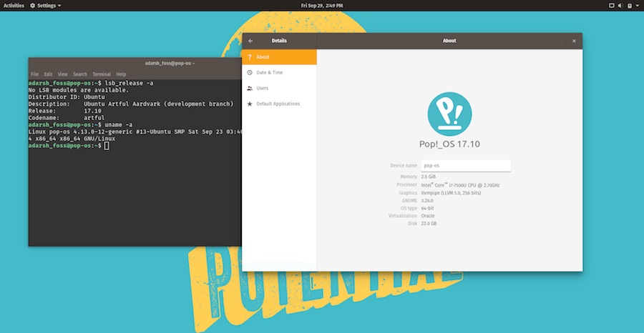Select the About question mark icon

[x=249, y=57]
